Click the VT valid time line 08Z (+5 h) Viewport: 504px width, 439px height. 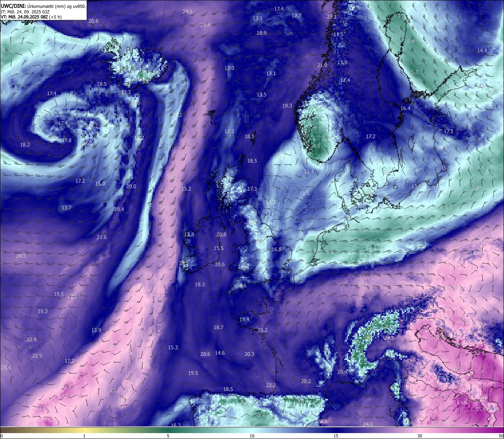[x=31, y=17]
